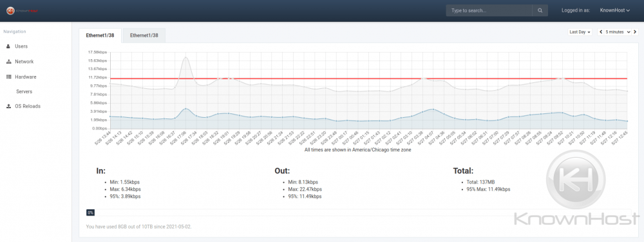Select the Hardware server icon
This screenshot has height=242, width=644.
8,77
